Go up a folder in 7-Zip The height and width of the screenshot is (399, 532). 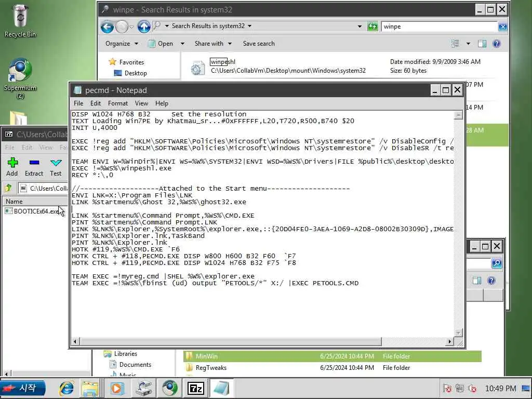[8, 188]
